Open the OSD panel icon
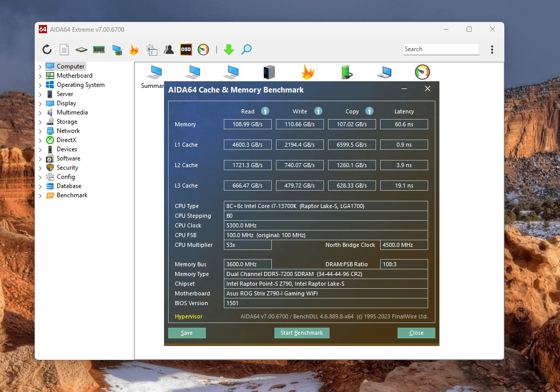 click(x=185, y=49)
